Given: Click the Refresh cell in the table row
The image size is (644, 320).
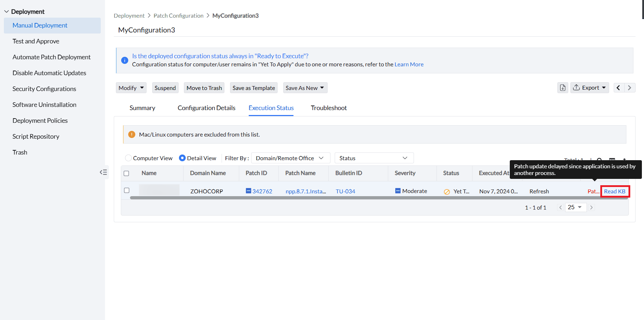Looking at the screenshot, I should point(539,191).
